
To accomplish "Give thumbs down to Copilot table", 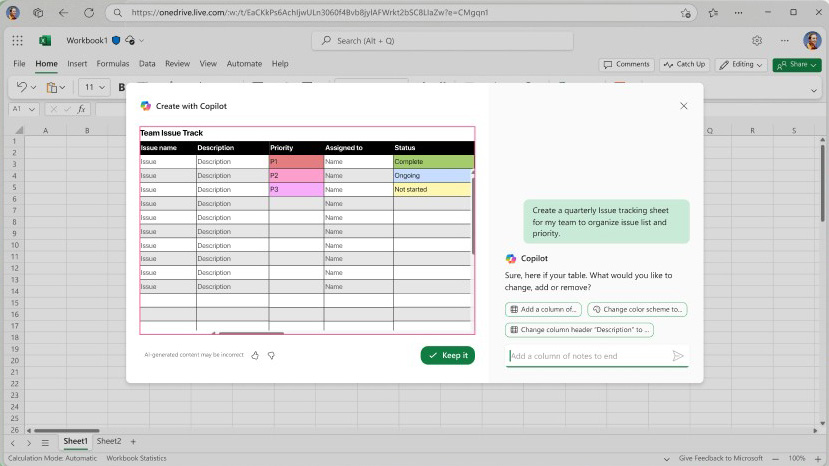I will 271,355.
